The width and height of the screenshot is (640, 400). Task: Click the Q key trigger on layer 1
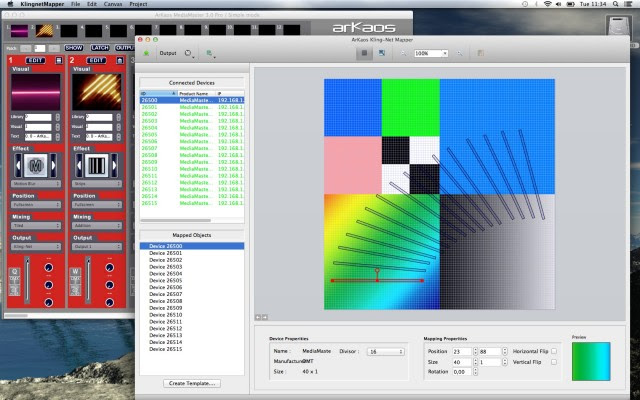click(x=14, y=272)
